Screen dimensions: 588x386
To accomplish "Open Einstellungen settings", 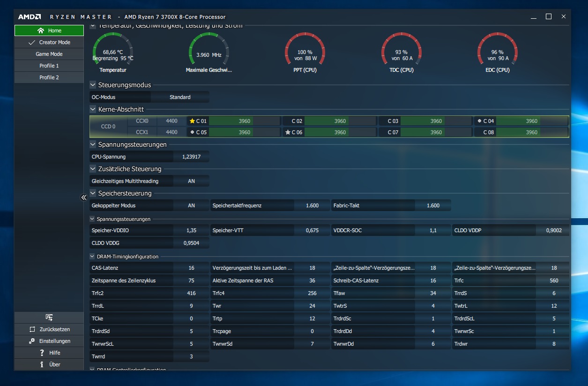I will click(x=49, y=341).
